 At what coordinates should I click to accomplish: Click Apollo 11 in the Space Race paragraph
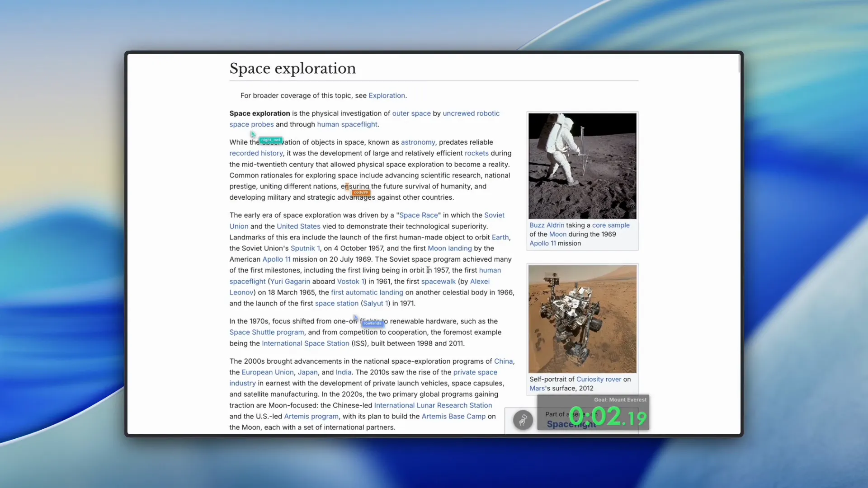click(276, 259)
